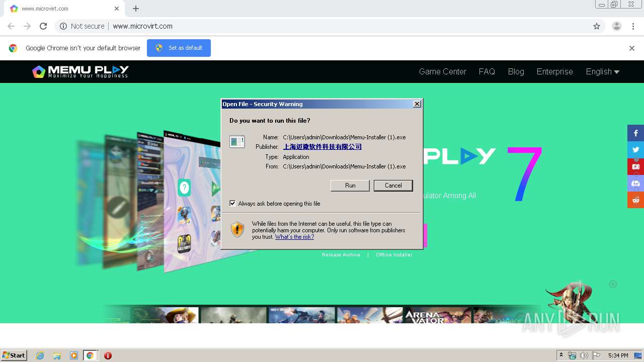
Task: Click the Run button in security warning
Action: pyautogui.click(x=350, y=186)
